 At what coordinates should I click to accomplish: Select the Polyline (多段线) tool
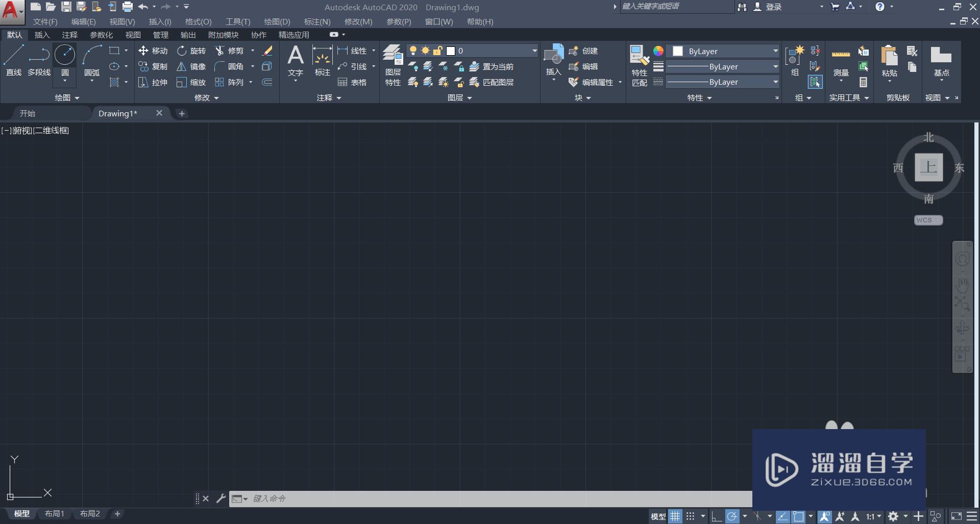point(39,61)
